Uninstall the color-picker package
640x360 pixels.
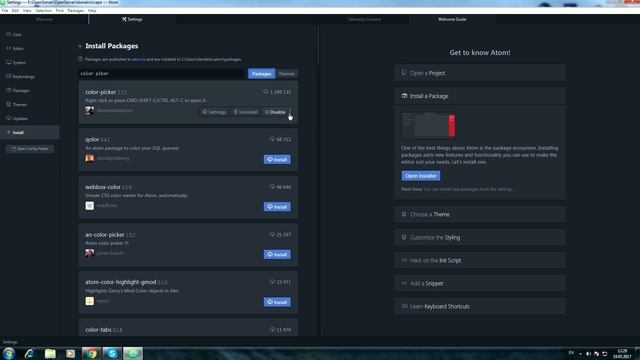click(x=245, y=112)
